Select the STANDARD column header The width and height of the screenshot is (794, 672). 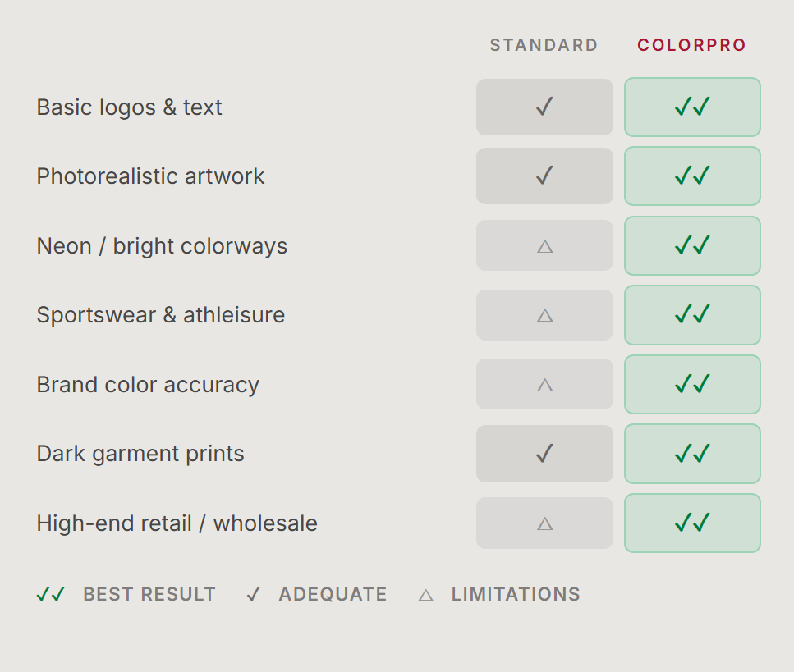point(544,45)
